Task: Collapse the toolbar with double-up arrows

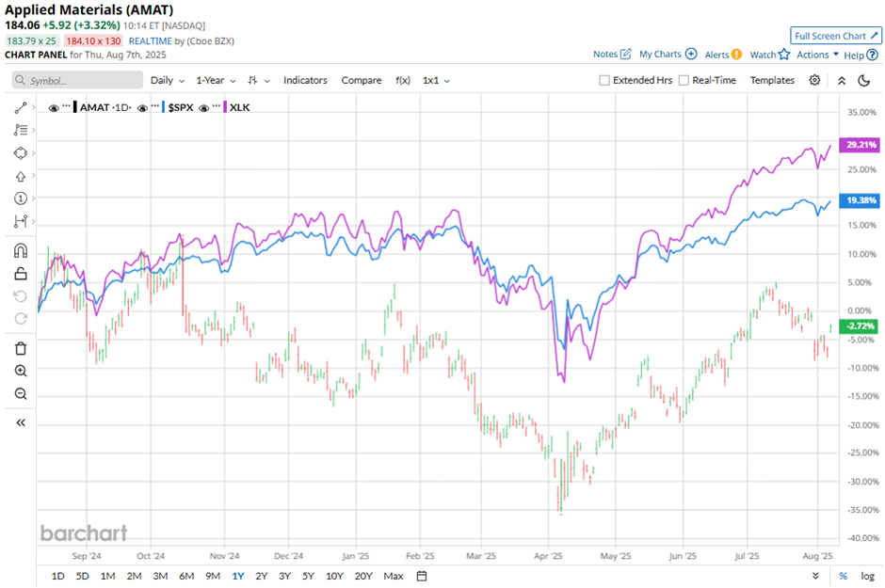Action: point(841,81)
